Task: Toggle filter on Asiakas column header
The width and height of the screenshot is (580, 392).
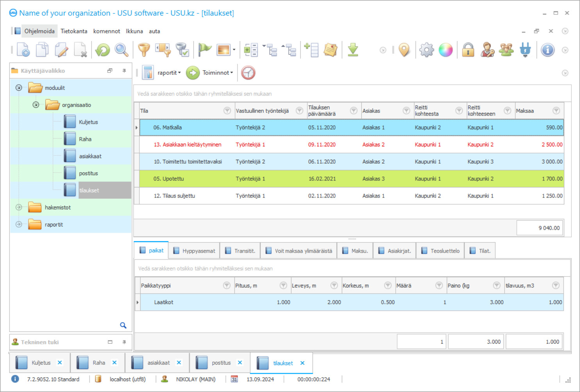Action: [406, 111]
